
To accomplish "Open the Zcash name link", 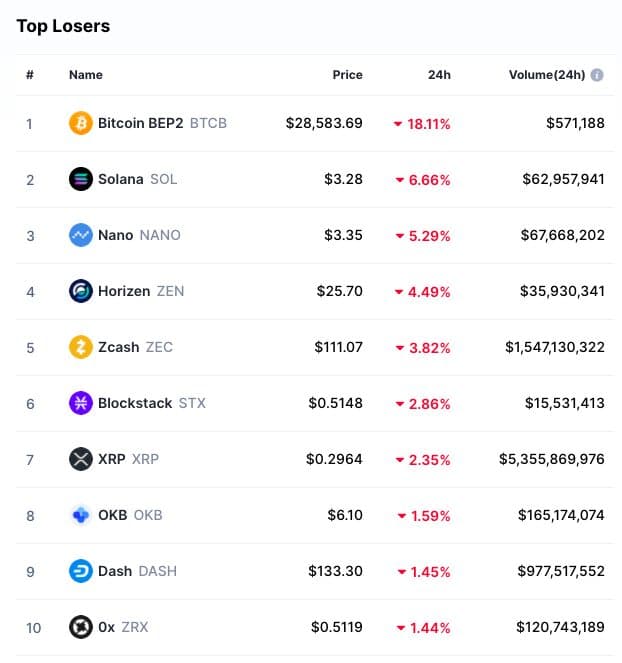I will (120, 348).
